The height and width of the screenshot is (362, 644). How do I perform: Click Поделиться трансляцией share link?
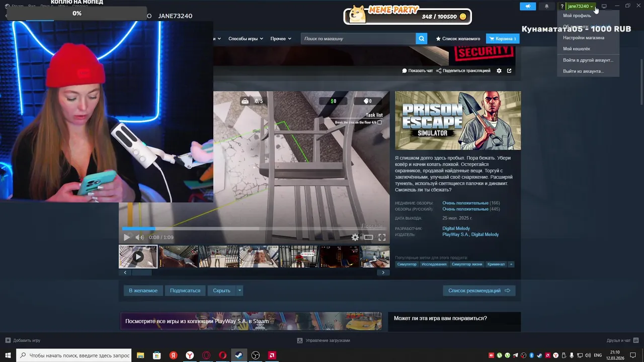click(x=463, y=71)
